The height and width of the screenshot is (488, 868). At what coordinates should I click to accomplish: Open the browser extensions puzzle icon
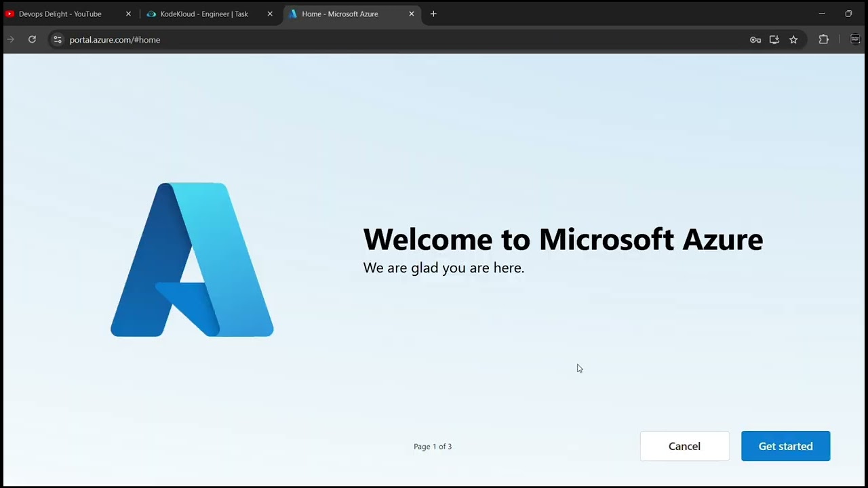tap(823, 39)
